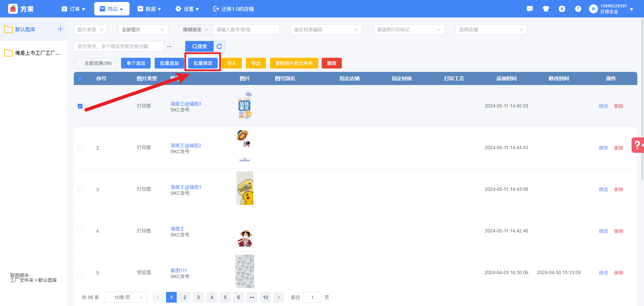Open the row 4 海贼王 Luffy thumbnail
644x306 pixels.
click(x=245, y=238)
